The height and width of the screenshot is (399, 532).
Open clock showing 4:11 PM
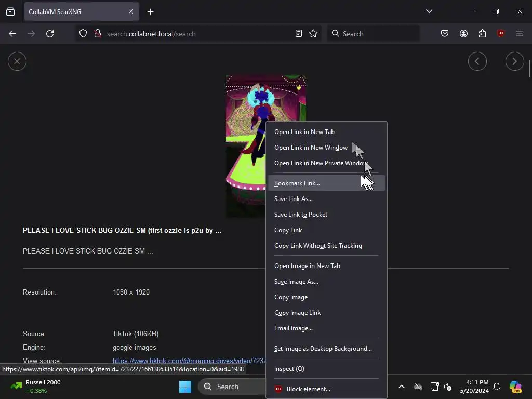474,387
